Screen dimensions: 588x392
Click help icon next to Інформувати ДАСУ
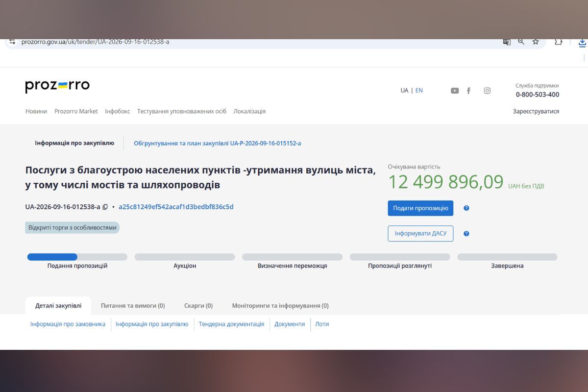click(x=466, y=234)
